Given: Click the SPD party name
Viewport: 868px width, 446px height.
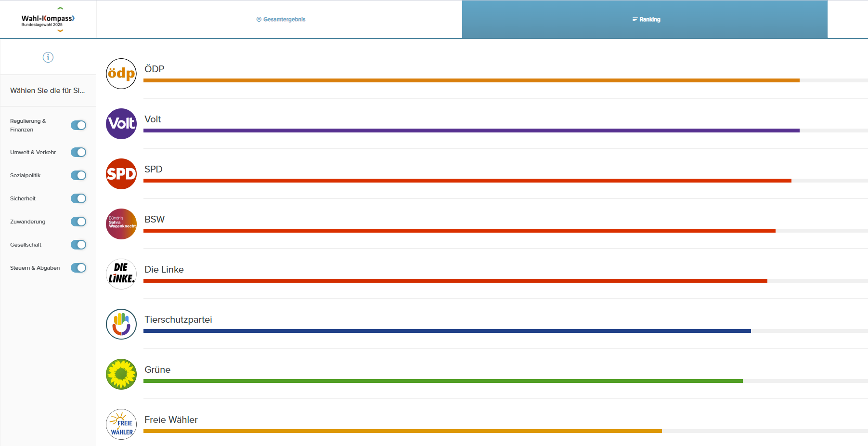Looking at the screenshot, I should point(154,169).
